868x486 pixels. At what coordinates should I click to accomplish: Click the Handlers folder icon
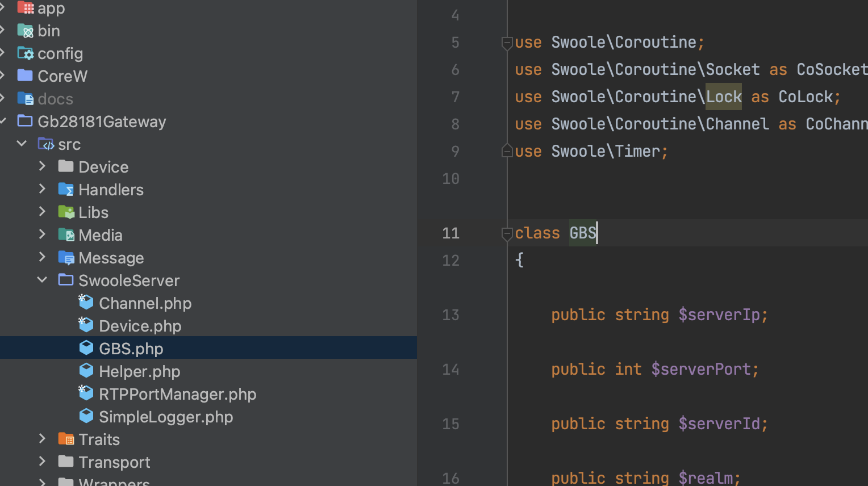click(66, 189)
